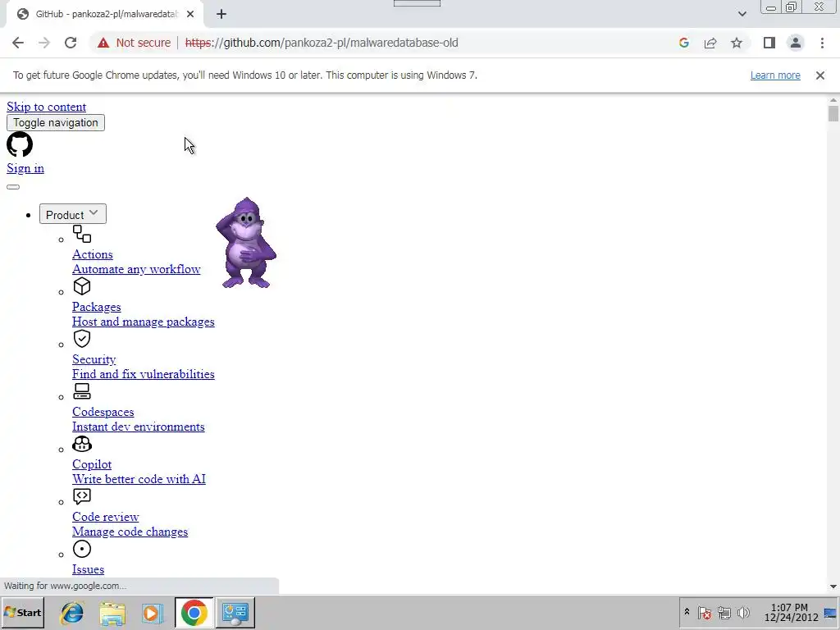Click the purple BonziBuddy gorilla
Viewport: 840px width, 630px height.
246,243
